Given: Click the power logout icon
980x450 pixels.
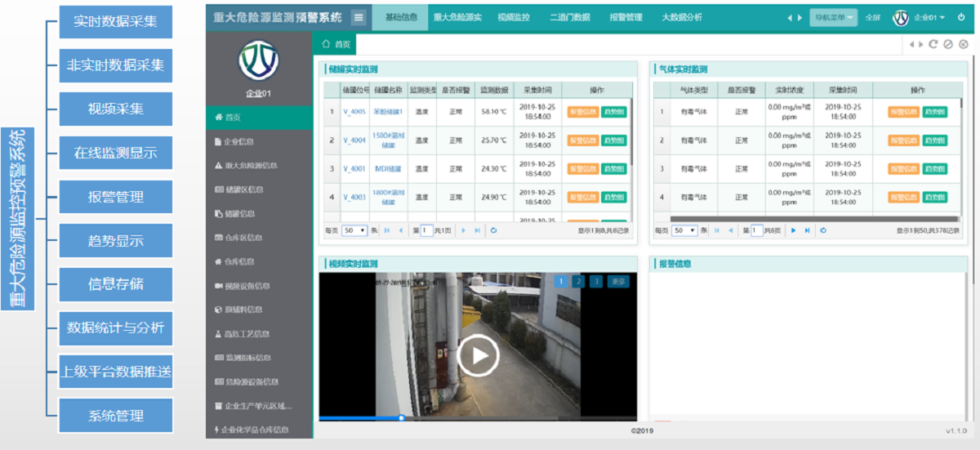Looking at the screenshot, I should coord(962,17).
